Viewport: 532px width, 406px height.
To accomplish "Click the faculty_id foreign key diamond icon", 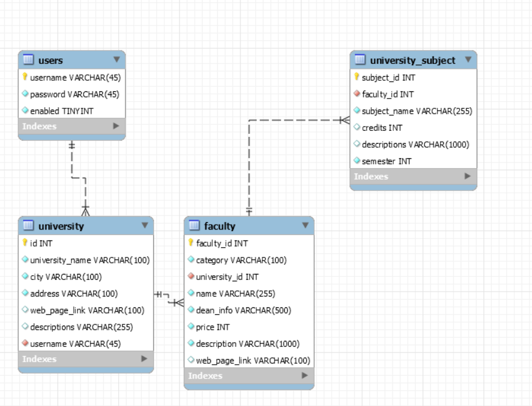I will pos(357,94).
